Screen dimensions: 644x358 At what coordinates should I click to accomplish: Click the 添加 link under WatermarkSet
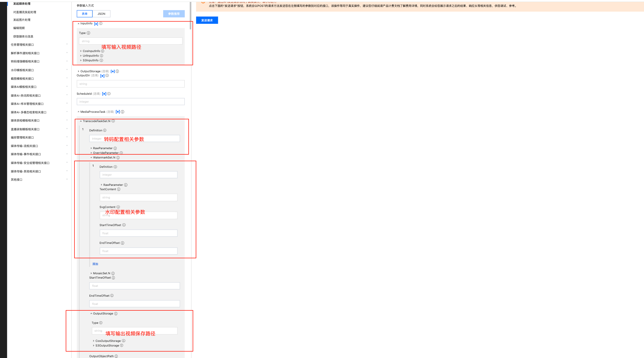(x=95, y=264)
